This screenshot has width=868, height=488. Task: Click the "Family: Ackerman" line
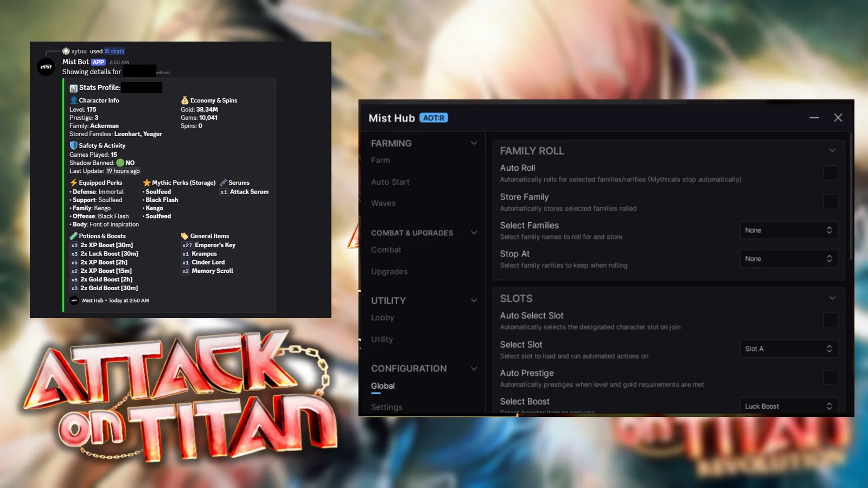tap(94, 126)
